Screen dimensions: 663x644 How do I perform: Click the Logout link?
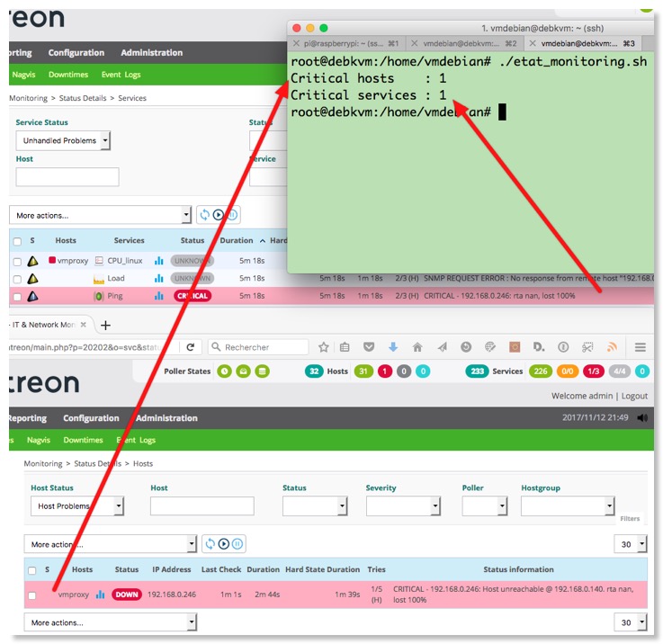(x=633, y=396)
